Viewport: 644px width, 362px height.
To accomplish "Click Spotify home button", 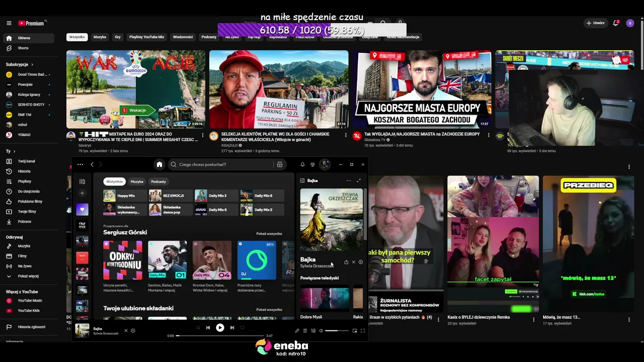I will tap(159, 164).
